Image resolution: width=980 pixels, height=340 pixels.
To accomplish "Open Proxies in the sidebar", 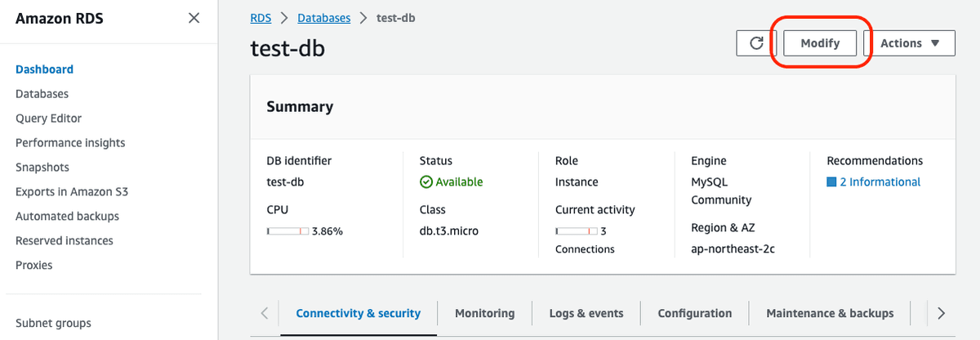I will pos(33,266).
